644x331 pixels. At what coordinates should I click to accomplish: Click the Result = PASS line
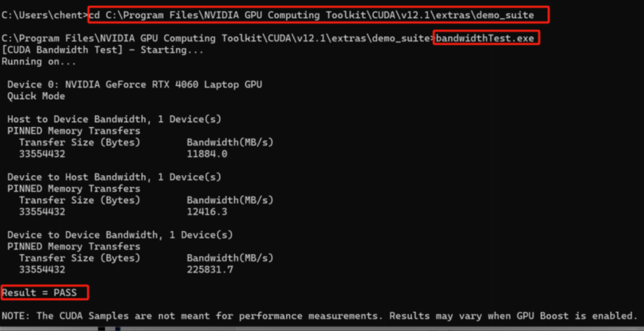point(39,293)
